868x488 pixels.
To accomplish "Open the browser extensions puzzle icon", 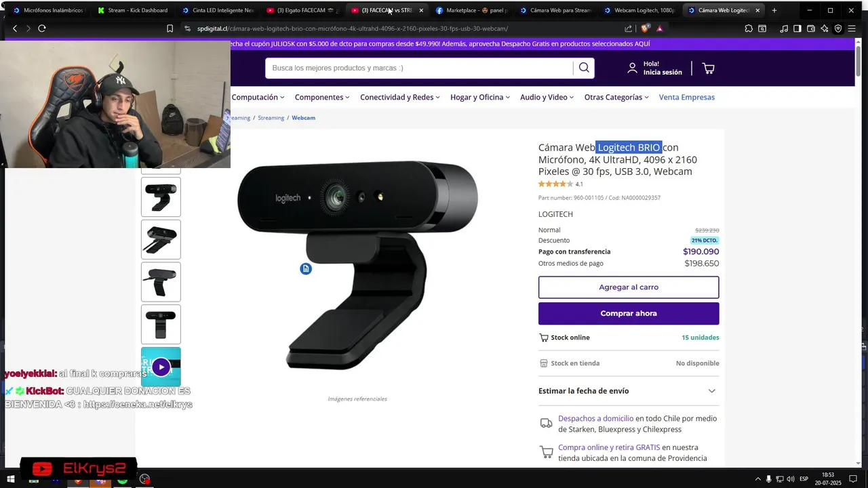I will point(749,28).
